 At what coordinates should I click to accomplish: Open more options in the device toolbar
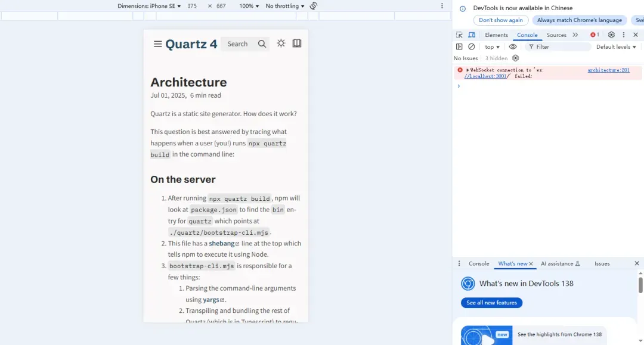[x=442, y=6]
